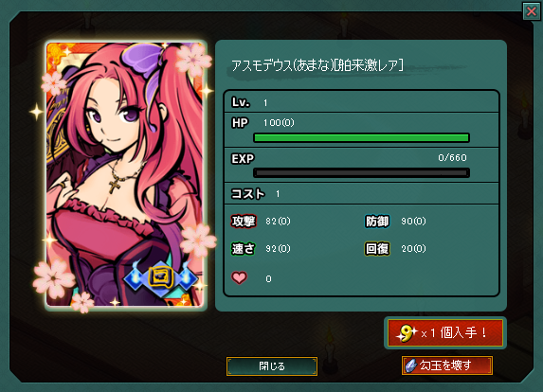
Task: Click the card name アスモデウス title
Action: [x=317, y=65]
